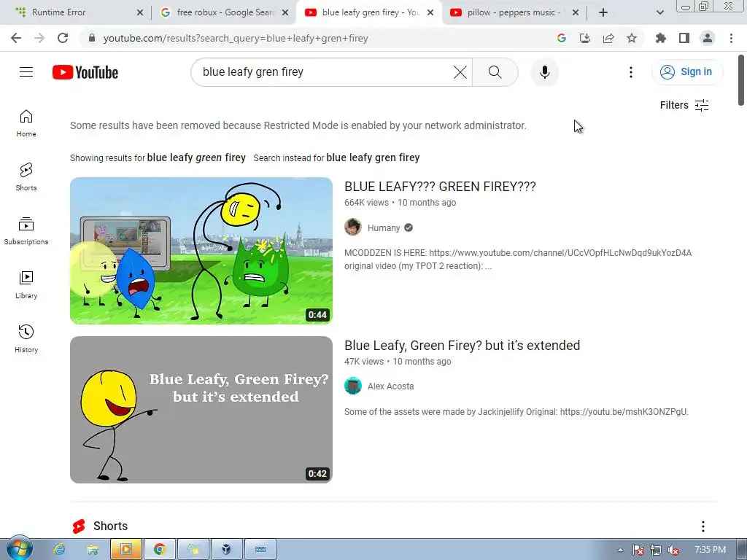Clear the search box with the X
The height and width of the screenshot is (560, 747).
(460, 72)
